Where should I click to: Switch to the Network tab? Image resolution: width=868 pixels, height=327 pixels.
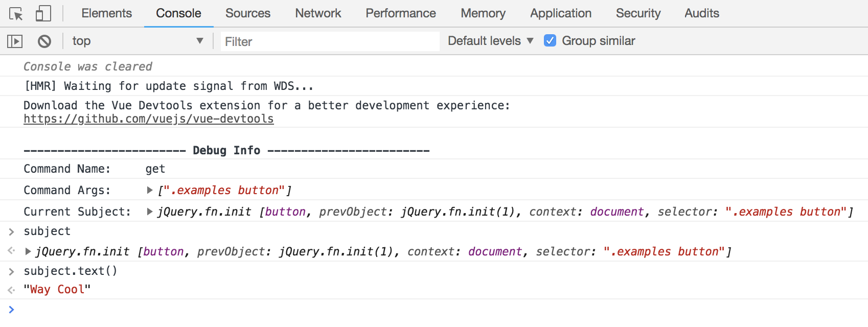tap(318, 13)
